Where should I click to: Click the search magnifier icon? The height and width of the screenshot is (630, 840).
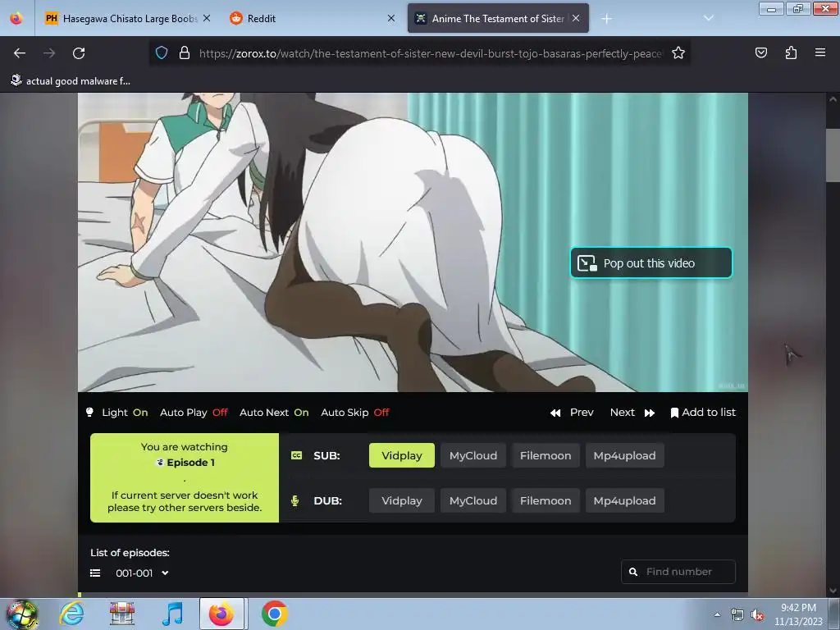click(x=633, y=572)
